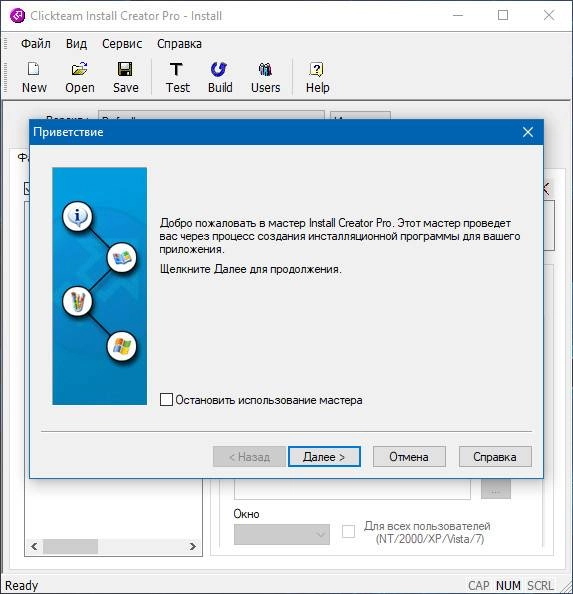Click the pencil cup icon in wizard graphic
573x594 pixels.
click(77, 302)
